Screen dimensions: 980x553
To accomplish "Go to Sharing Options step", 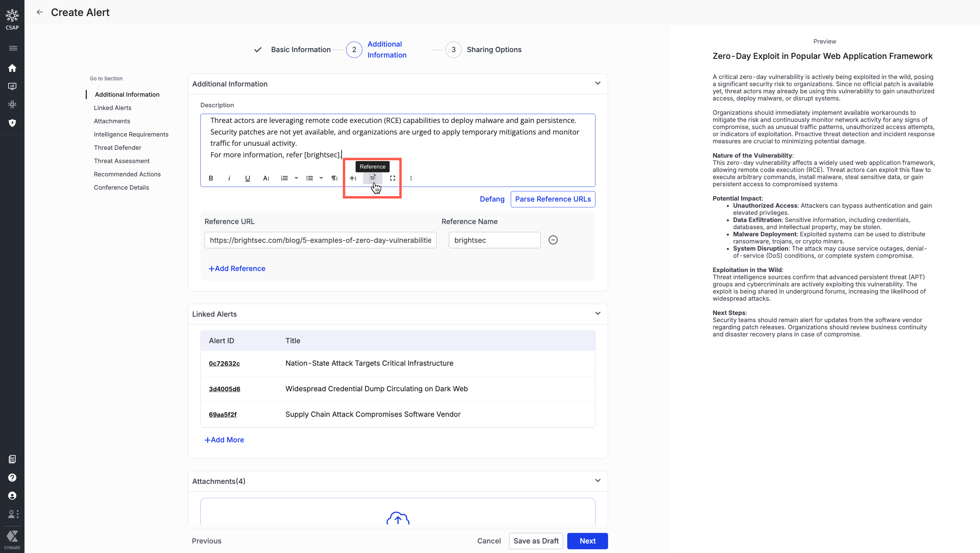I will (x=493, y=49).
